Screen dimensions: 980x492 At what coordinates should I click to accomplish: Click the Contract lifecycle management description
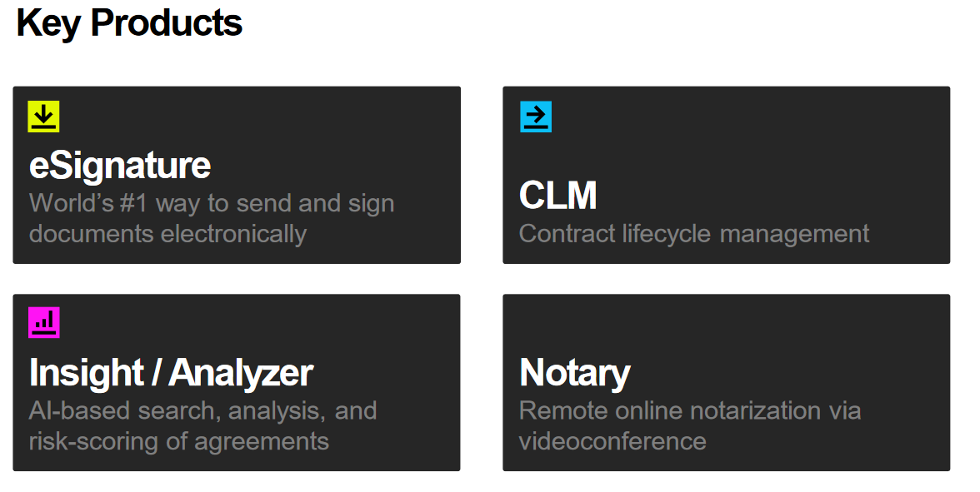pos(693,234)
